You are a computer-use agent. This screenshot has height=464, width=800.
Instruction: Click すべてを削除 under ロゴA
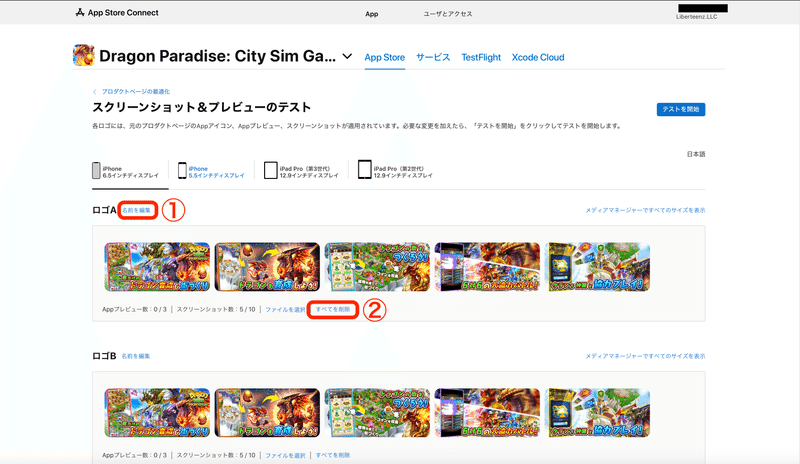click(333, 310)
